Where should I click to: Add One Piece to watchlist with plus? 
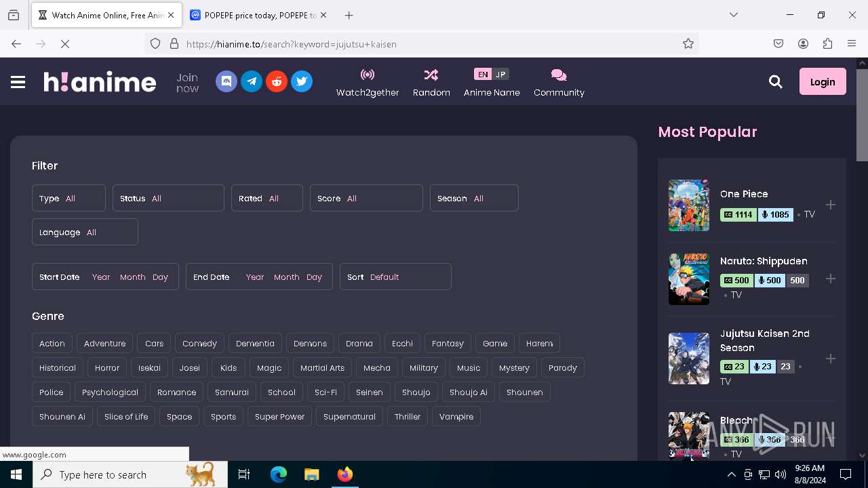point(831,205)
